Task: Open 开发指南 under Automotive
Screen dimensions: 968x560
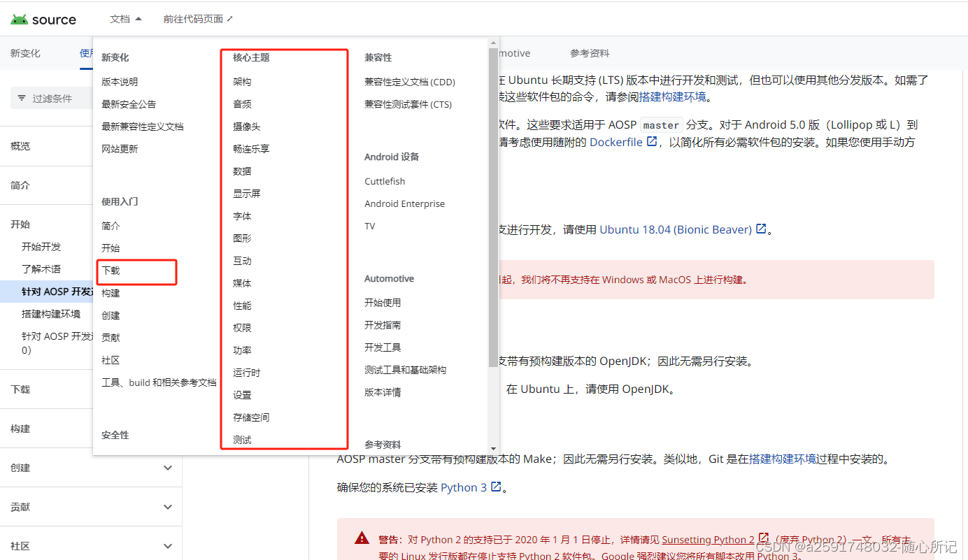Action: click(383, 325)
